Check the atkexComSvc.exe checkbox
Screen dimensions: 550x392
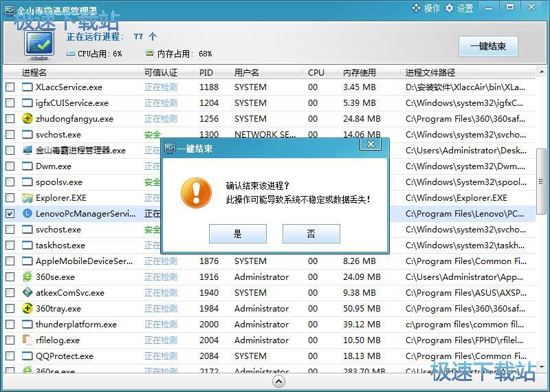(x=10, y=292)
